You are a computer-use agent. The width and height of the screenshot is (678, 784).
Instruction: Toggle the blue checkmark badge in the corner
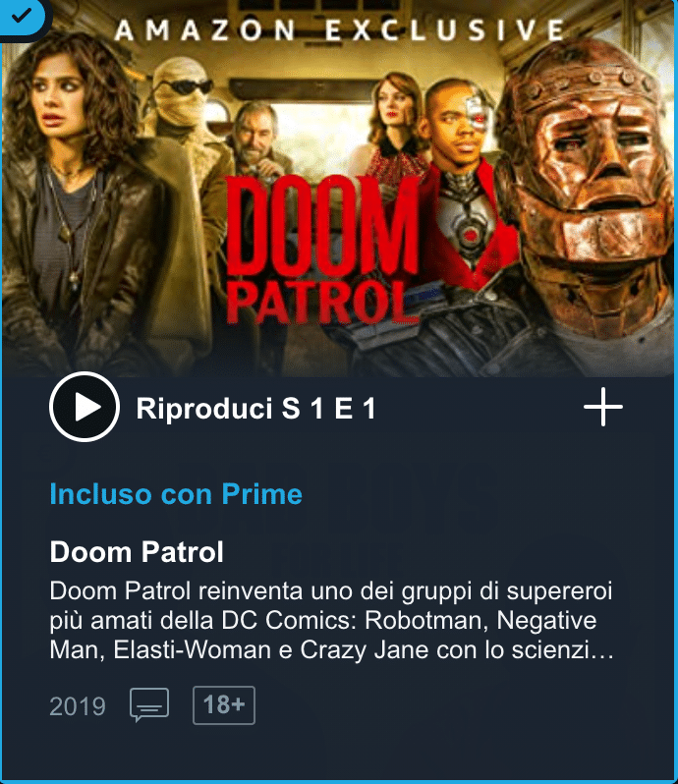tap(22, 16)
